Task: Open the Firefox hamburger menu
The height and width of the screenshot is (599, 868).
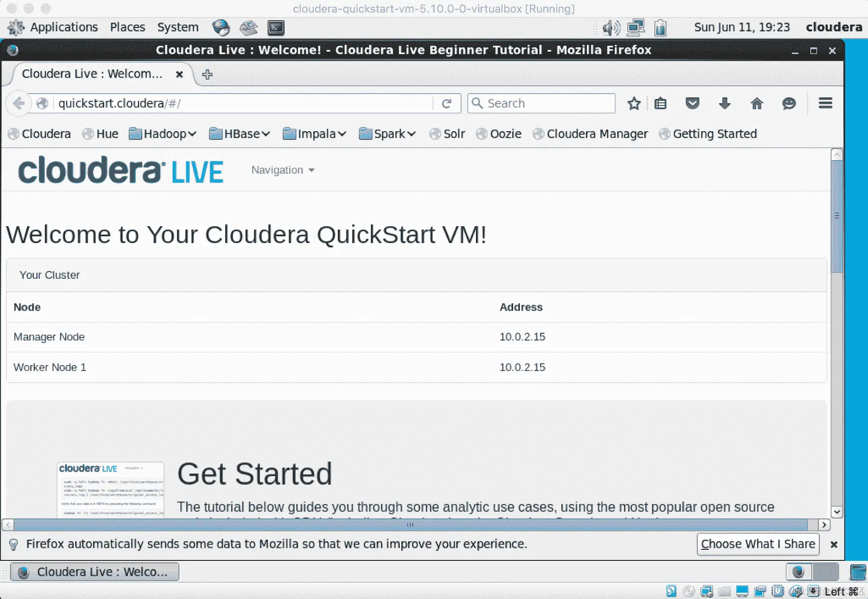Action: click(826, 103)
